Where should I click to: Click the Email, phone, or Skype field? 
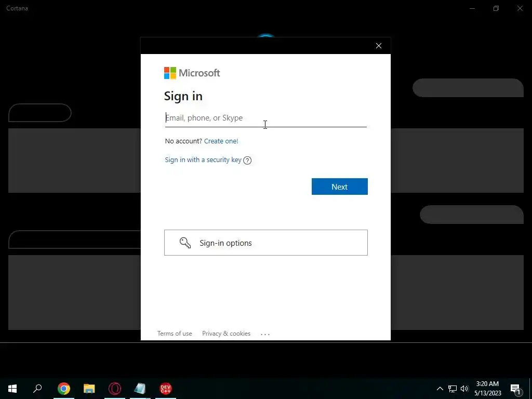(265, 118)
